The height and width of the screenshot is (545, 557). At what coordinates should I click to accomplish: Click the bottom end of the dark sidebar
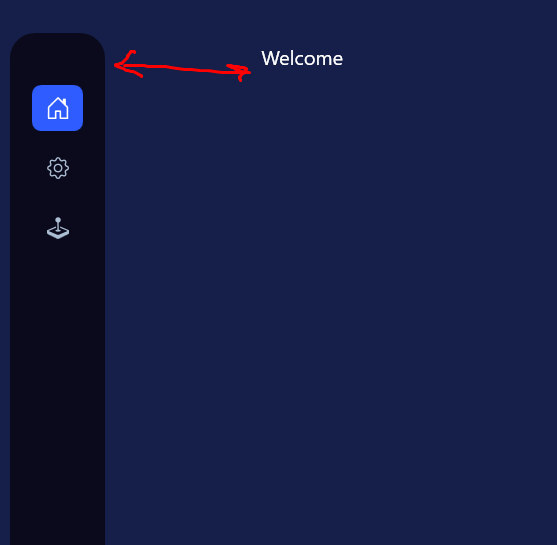pyautogui.click(x=58, y=536)
